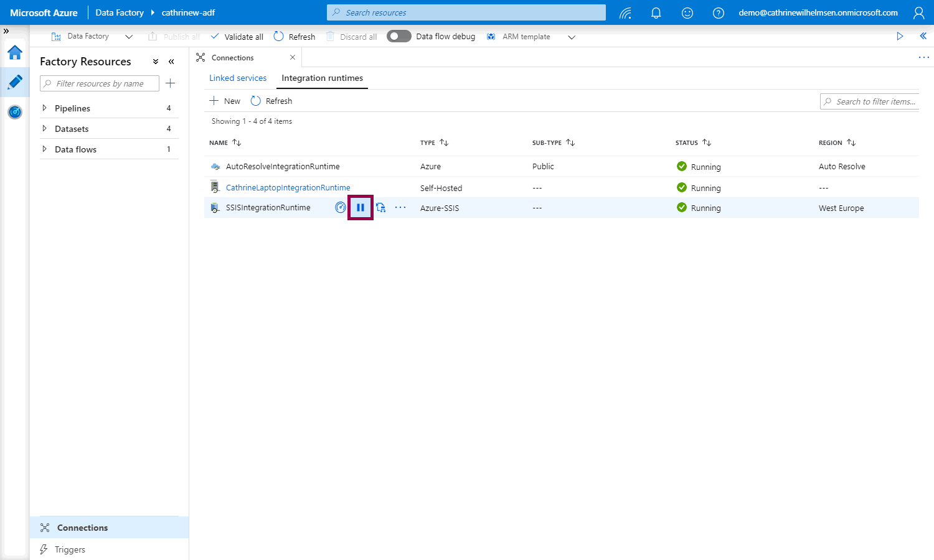Open the help question mark icon
The height and width of the screenshot is (560, 934).
tap(718, 13)
